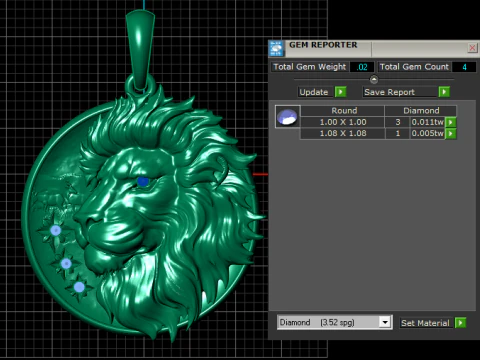Click the Total Gem Count value 4
The image size is (480, 360).
point(464,67)
